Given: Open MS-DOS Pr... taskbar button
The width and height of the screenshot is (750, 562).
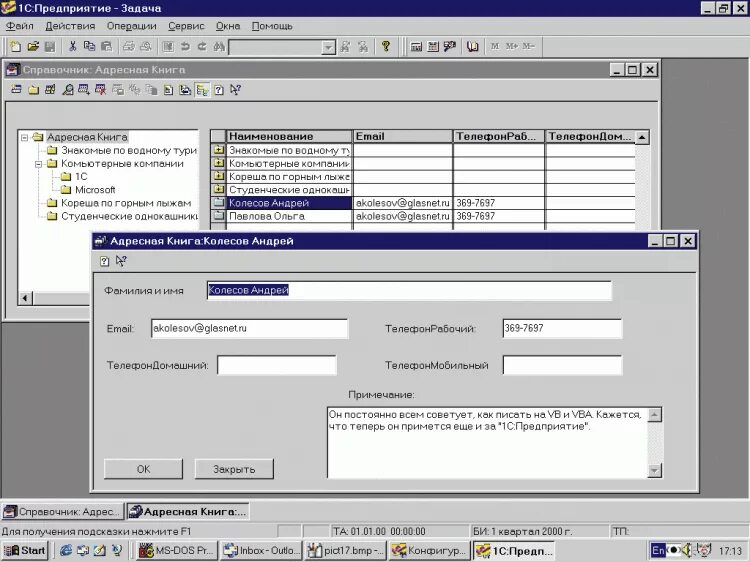Looking at the screenshot, I should (x=177, y=551).
